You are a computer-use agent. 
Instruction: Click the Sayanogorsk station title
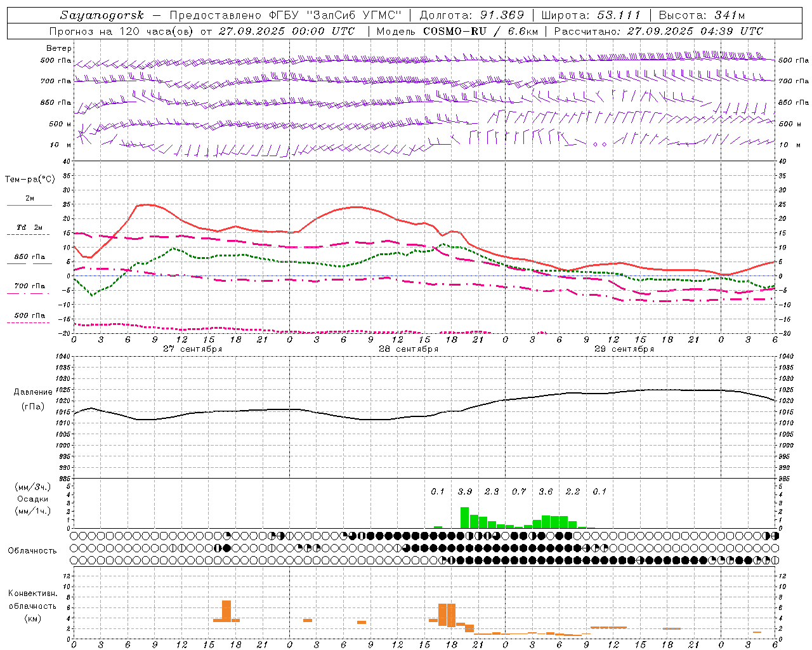click(x=102, y=15)
